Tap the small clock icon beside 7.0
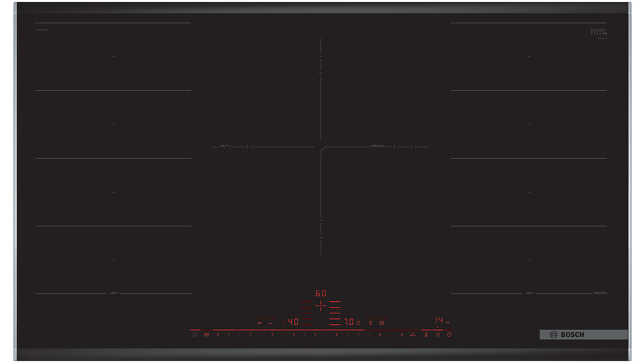Viewport: 644px width, 362px height. (x=358, y=323)
